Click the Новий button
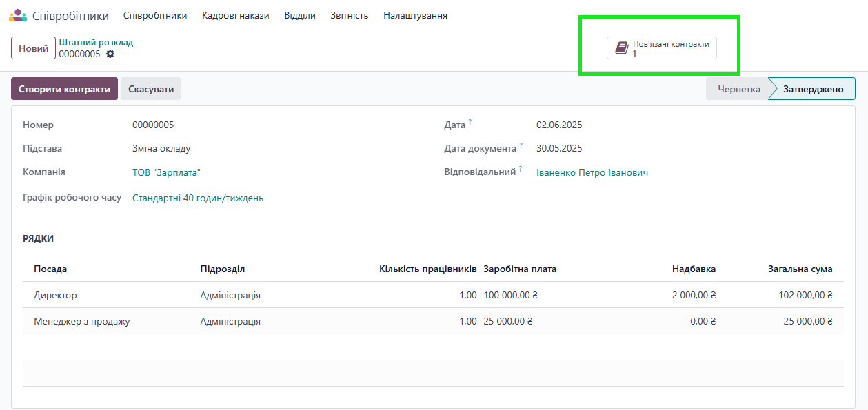The image size is (868, 410). 33,48
